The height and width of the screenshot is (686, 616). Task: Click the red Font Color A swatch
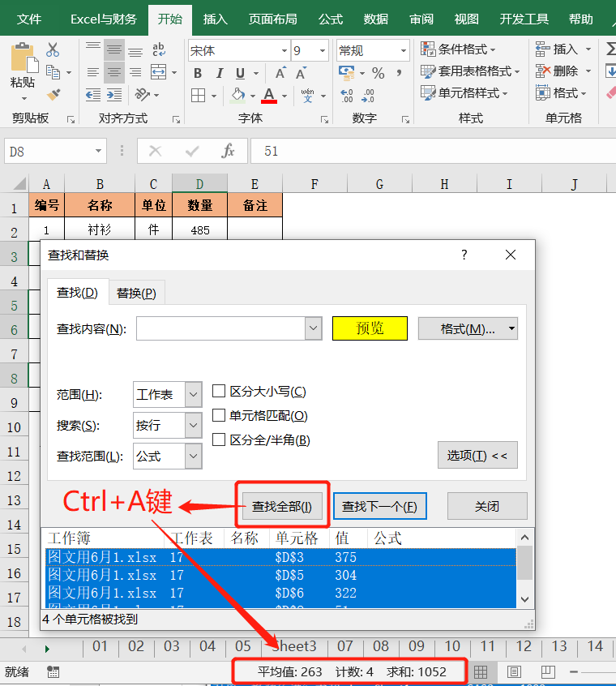(x=269, y=96)
